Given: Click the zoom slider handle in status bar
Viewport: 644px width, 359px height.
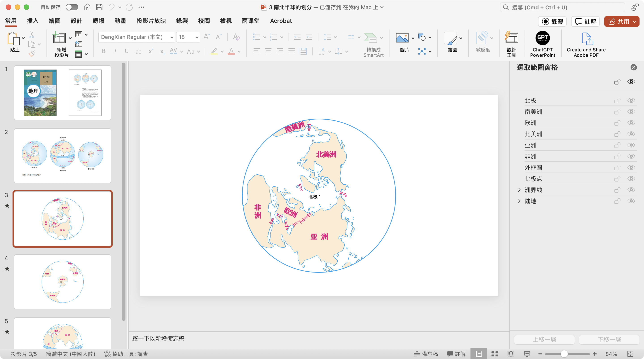Looking at the screenshot, I should (564, 354).
